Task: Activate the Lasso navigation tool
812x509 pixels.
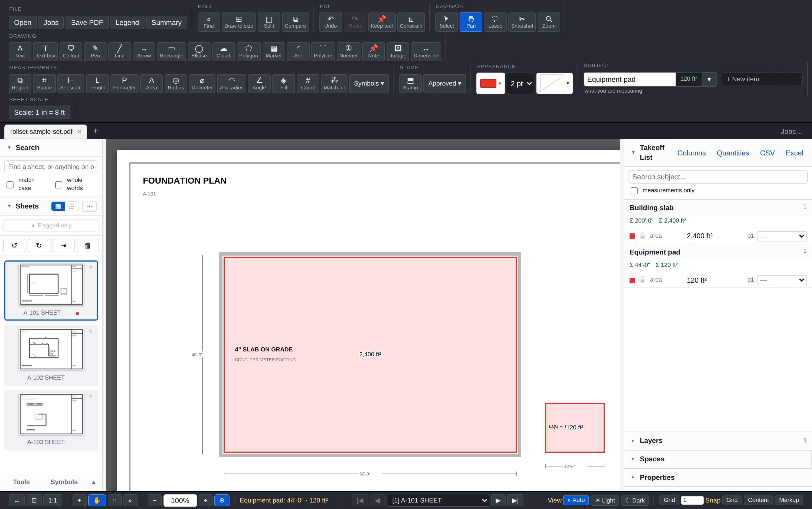Action: 495,22
